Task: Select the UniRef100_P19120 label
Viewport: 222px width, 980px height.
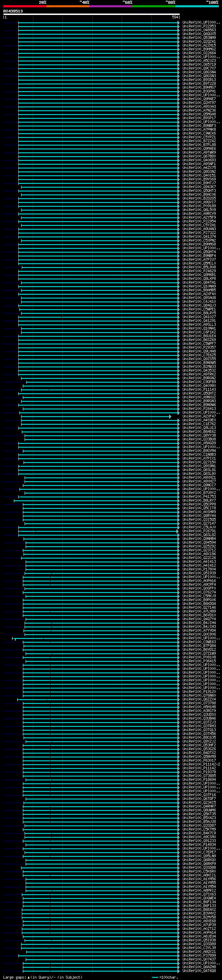Action: [x=199, y=691]
